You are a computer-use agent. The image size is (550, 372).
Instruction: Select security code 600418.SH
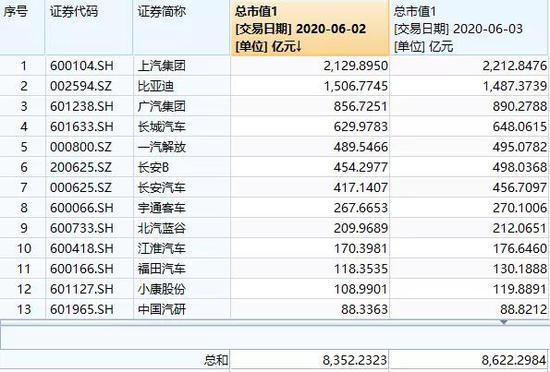[x=82, y=249]
